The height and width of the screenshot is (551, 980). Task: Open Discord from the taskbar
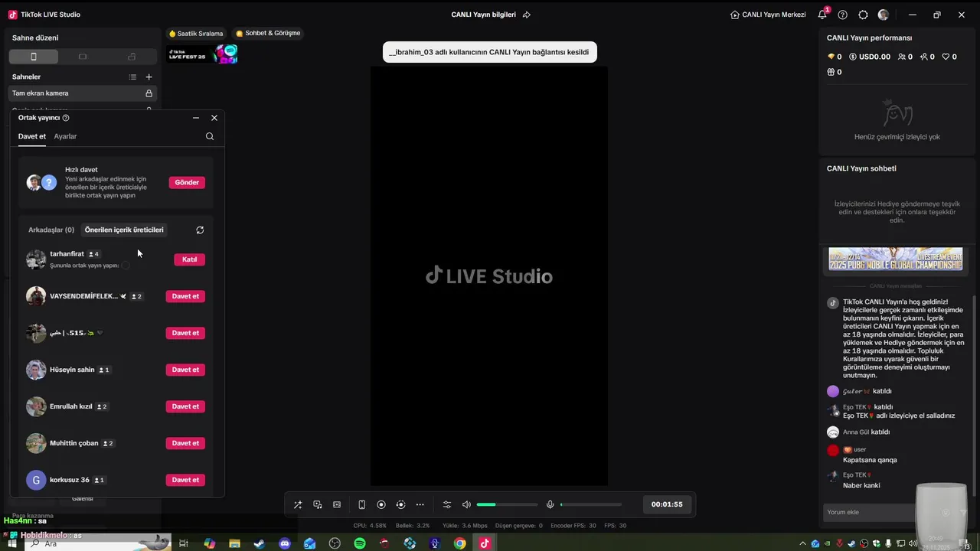(285, 543)
